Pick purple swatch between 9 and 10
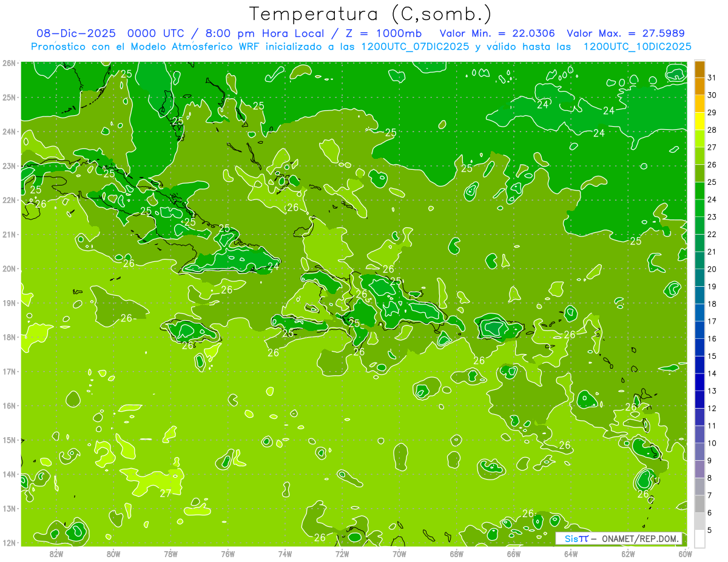Screen dimensions: 728x562 [x=699, y=452]
